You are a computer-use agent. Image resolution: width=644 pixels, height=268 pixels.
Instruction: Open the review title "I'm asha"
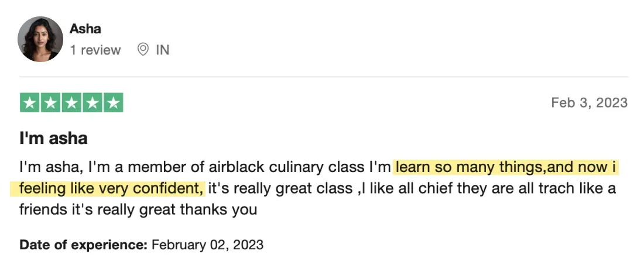[53, 138]
